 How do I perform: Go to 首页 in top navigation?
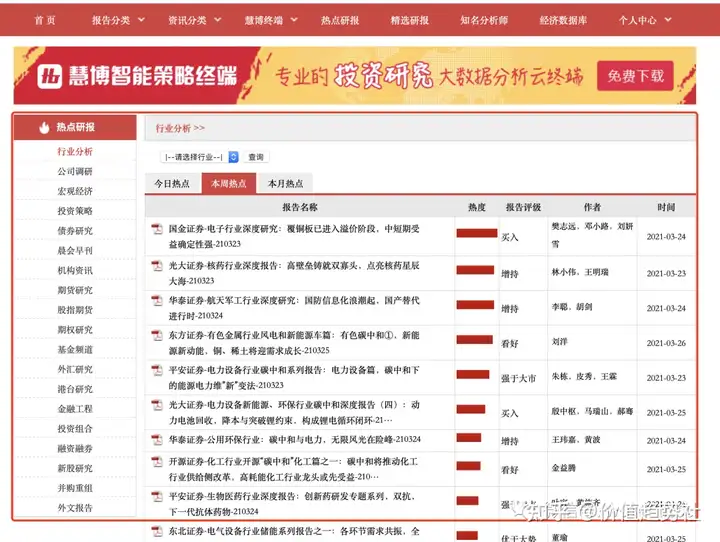point(45,20)
